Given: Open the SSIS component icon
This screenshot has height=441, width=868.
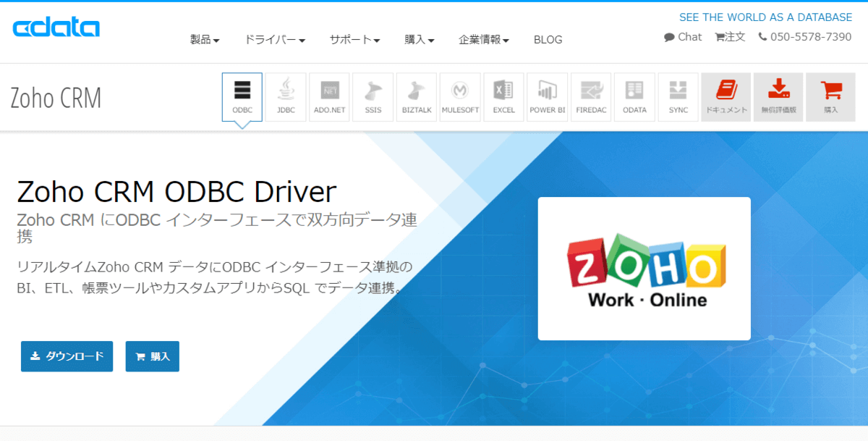Looking at the screenshot, I should [373, 97].
